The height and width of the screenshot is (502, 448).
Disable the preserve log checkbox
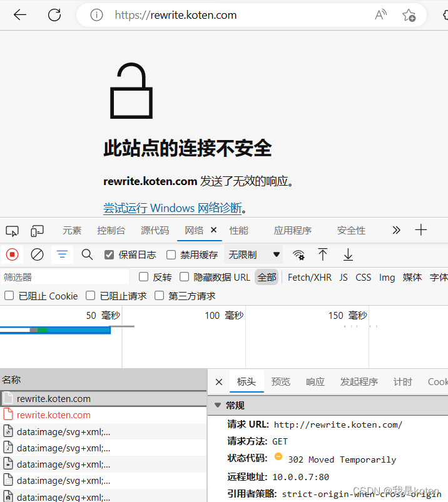[x=109, y=255]
